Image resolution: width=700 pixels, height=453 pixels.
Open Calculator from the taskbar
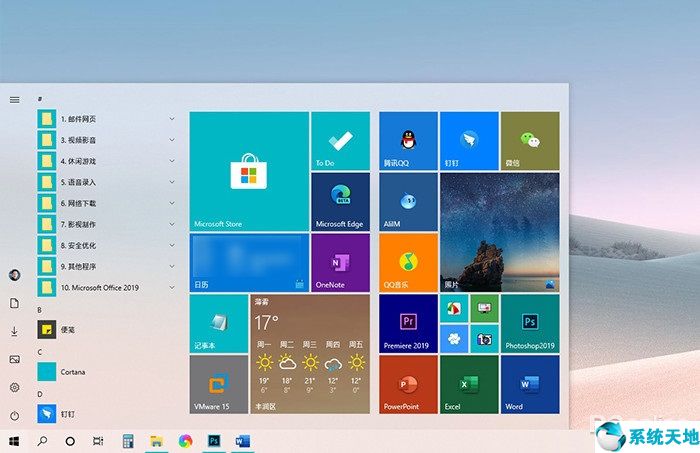(x=128, y=441)
